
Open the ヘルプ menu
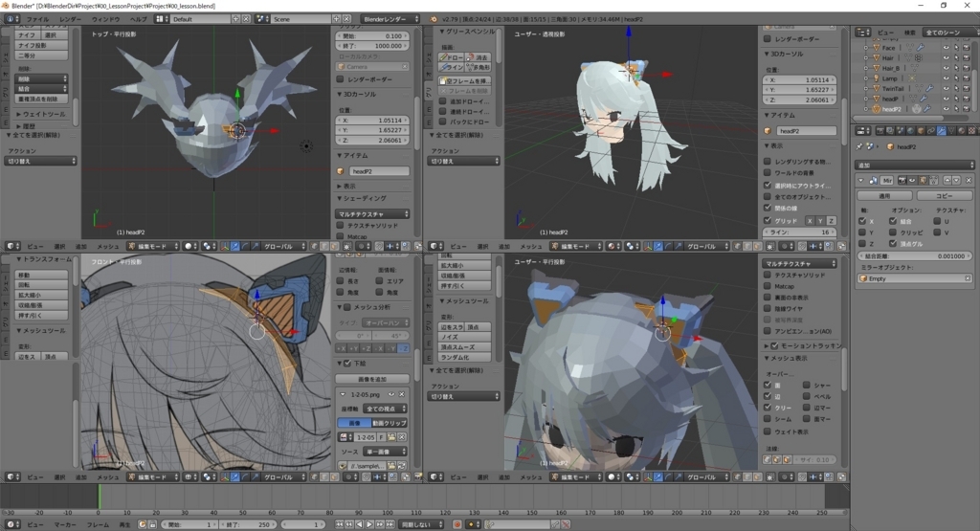coord(138,19)
